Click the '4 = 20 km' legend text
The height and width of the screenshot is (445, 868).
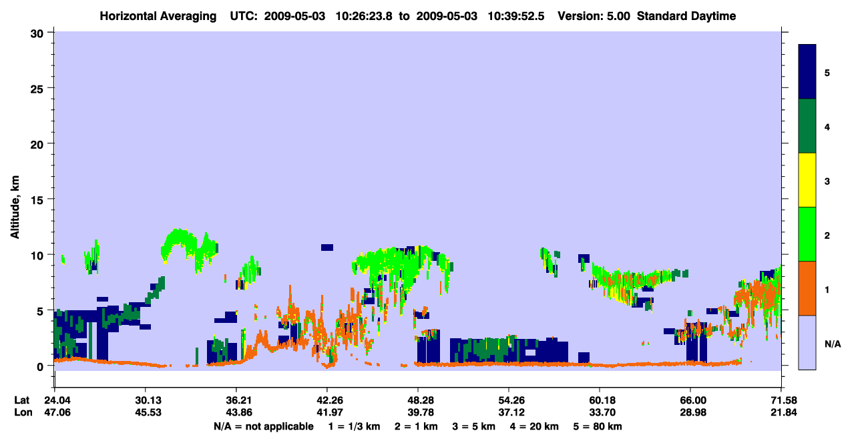coord(535,426)
